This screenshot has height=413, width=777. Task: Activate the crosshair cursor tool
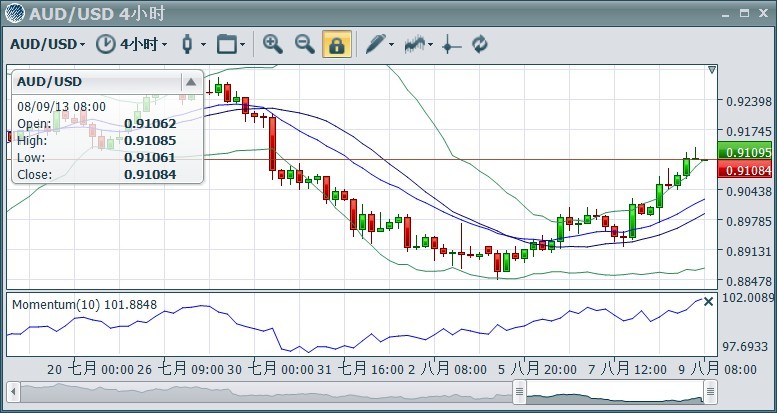tap(451, 45)
